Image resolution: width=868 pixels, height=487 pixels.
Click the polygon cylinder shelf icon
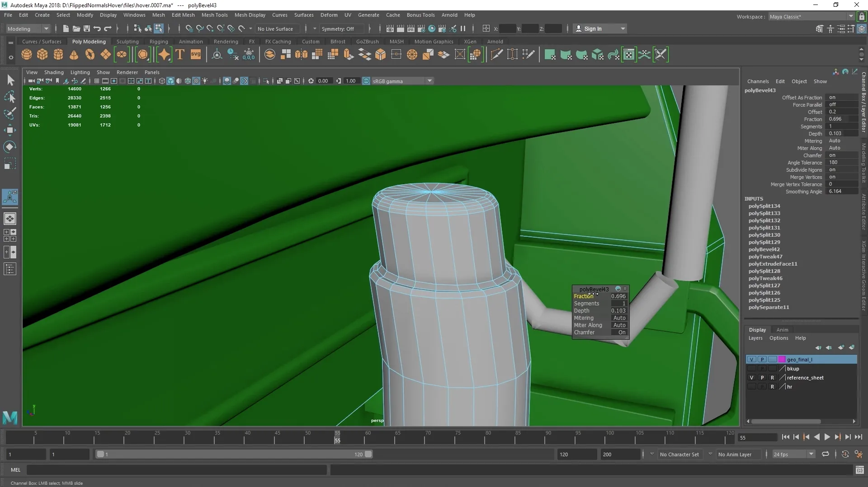(x=58, y=55)
